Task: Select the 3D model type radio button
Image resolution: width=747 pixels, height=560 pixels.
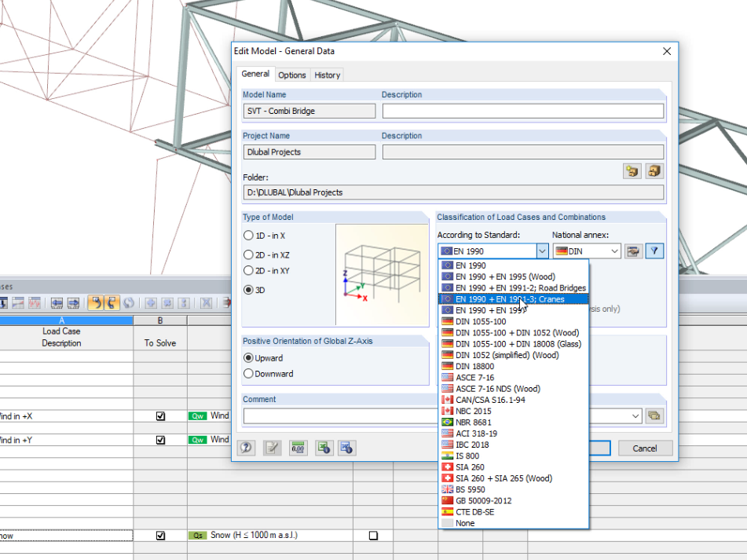Action: click(x=248, y=290)
